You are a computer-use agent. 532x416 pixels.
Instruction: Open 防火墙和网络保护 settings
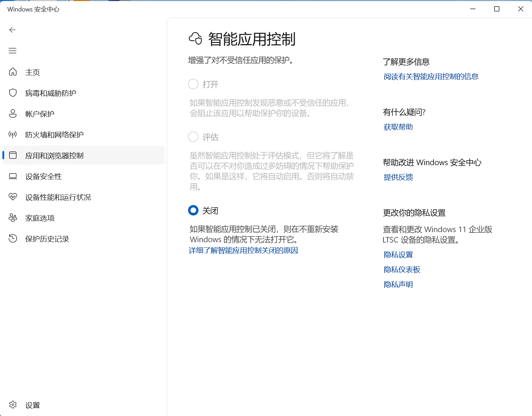[x=54, y=134]
